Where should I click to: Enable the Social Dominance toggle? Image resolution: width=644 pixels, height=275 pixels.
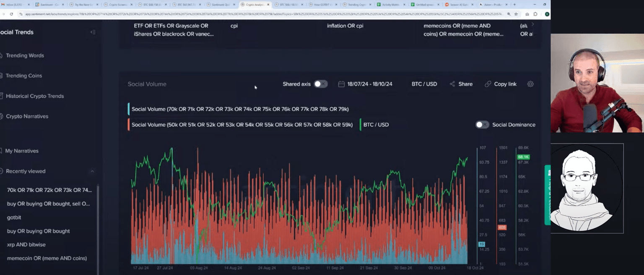coord(482,125)
